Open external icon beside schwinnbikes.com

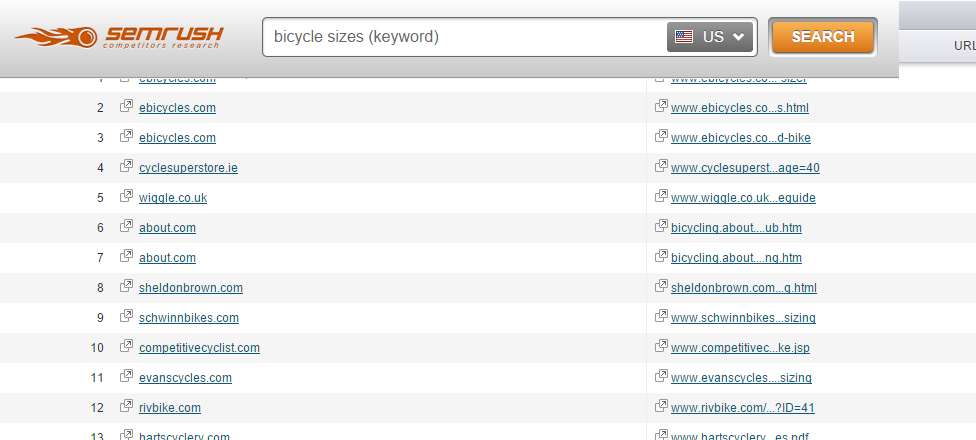pos(126,316)
